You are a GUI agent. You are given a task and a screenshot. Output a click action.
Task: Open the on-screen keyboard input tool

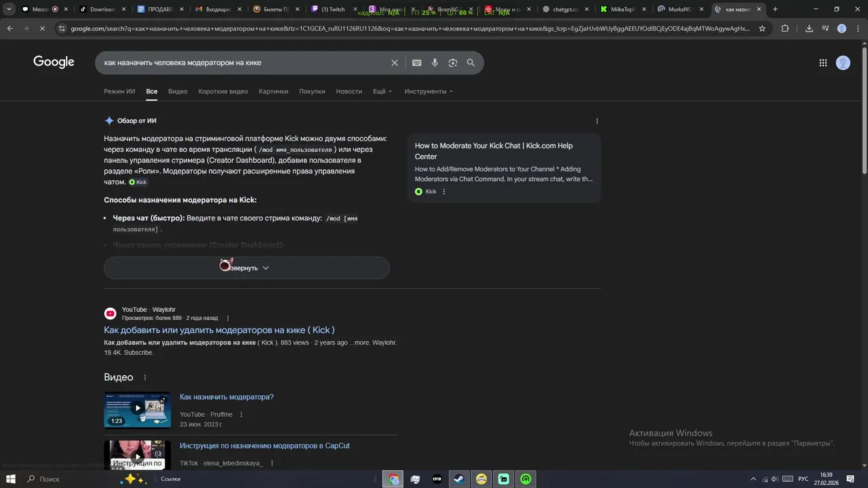pyautogui.click(x=416, y=62)
